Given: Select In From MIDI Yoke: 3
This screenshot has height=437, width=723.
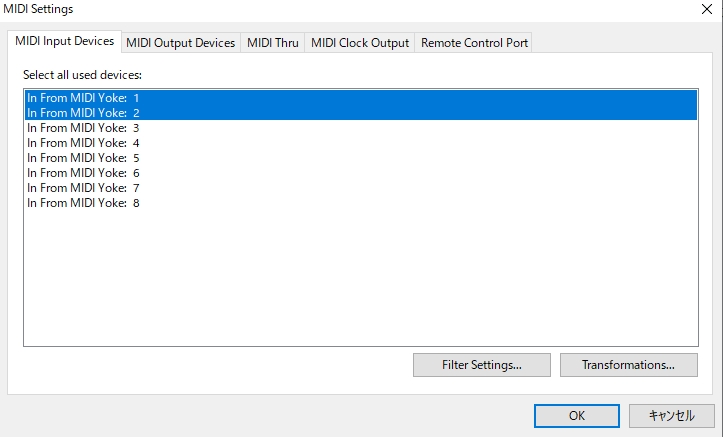Looking at the screenshot, I should [361, 128].
